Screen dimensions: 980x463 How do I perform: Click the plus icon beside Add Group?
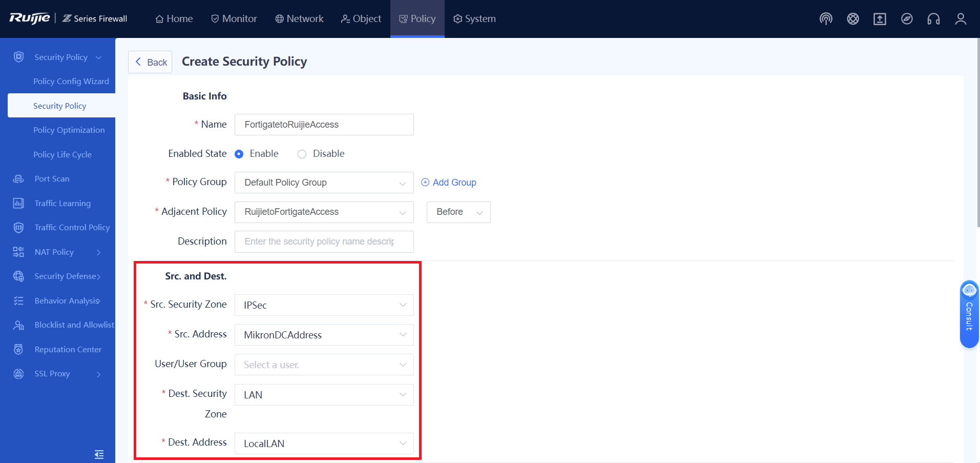tap(425, 182)
